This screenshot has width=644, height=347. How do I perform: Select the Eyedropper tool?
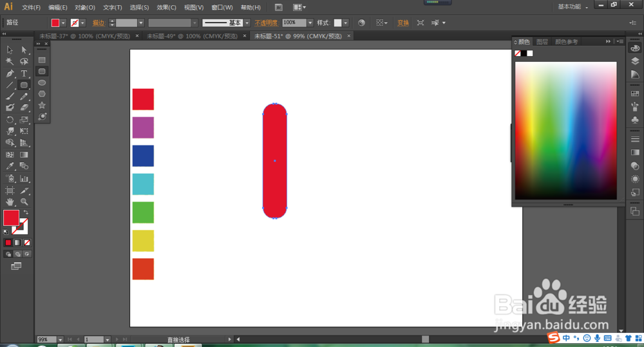click(10, 166)
